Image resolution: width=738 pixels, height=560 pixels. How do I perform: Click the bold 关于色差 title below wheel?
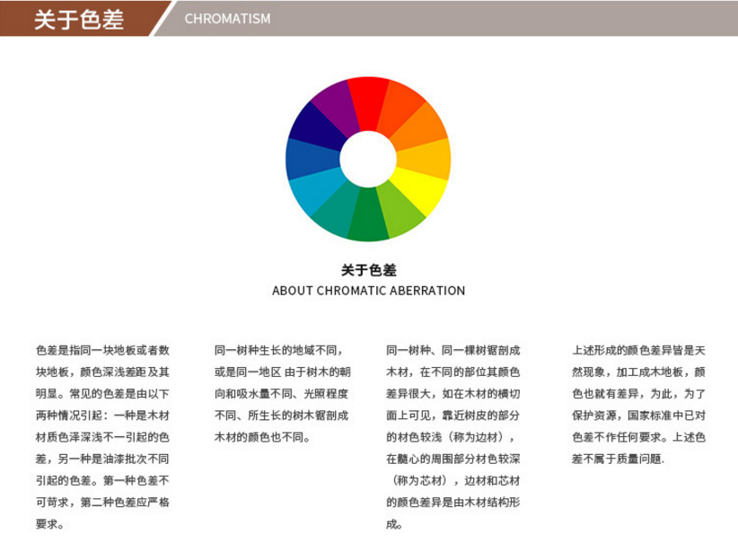tap(368, 270)
